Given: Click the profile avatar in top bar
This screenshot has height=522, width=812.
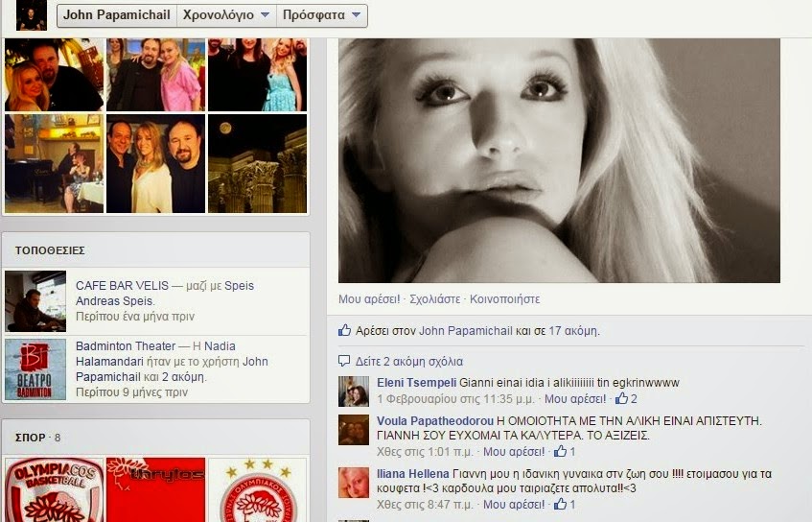Looking at the screenshot, I should point(32,16).
